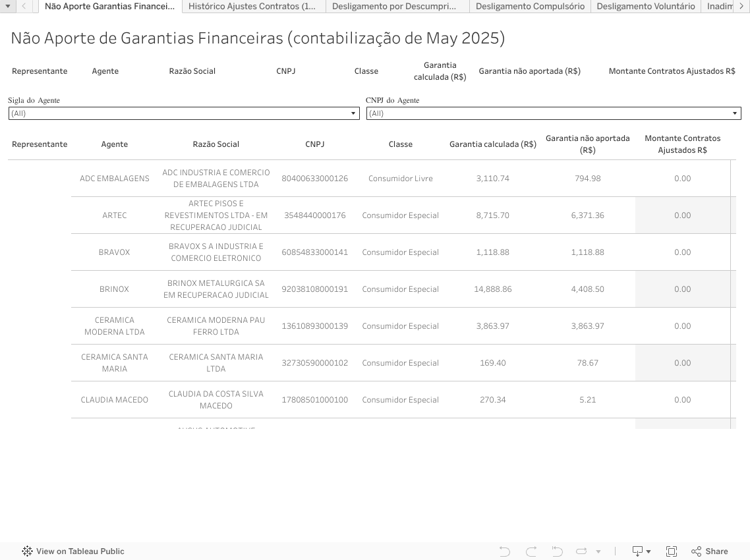Click ADC INDUSTRIA E COMERCIO DE EMBALAGENS cell

click(216, 179)
